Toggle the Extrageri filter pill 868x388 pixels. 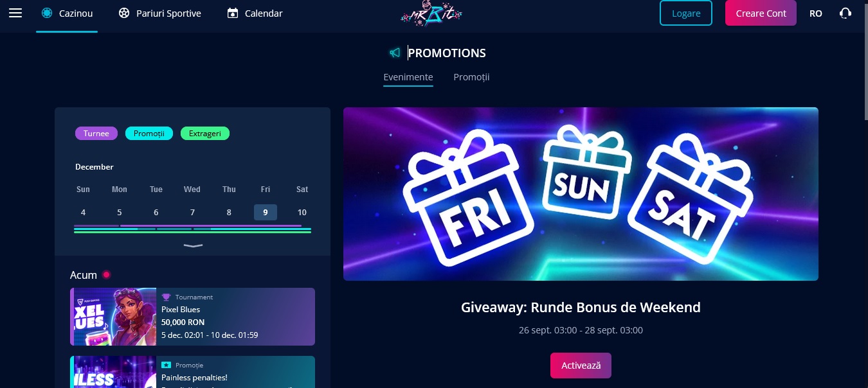pos(205,134)
